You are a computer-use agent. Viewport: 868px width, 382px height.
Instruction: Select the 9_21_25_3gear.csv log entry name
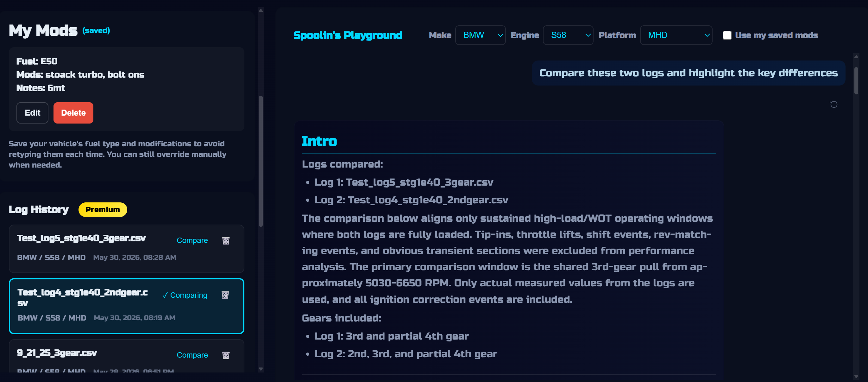click(x=57, y=353)
